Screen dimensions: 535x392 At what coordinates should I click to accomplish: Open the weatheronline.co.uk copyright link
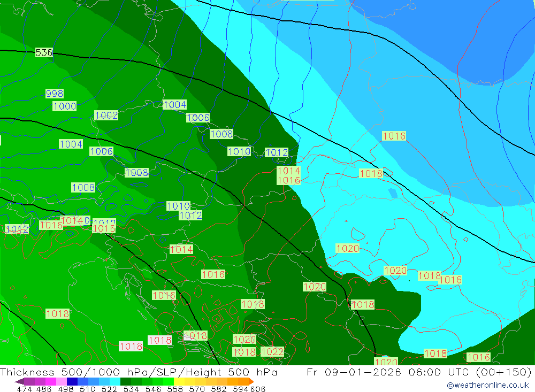pos(488,385)
